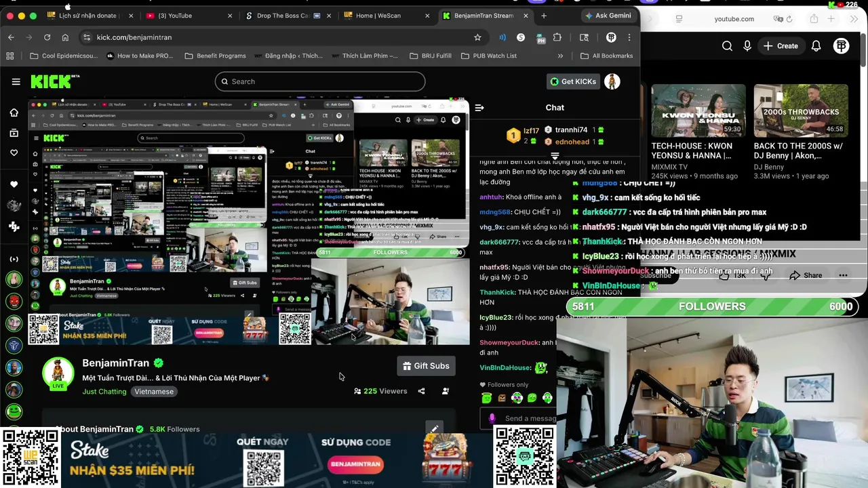Click the ThanhKick username in chat
Viewport: 868px width, 488px height.
(x=497, y=292)
